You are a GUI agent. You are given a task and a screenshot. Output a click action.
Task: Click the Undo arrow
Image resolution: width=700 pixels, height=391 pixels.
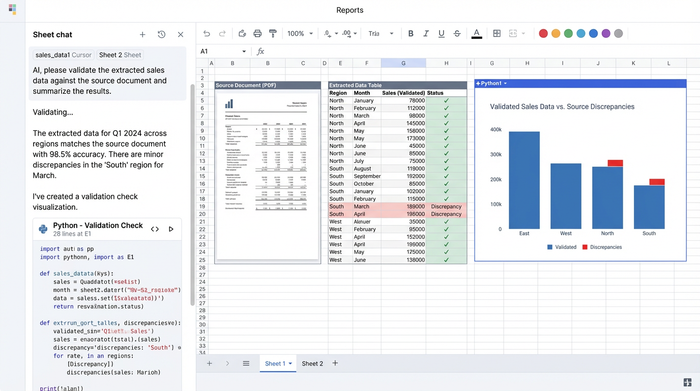point(206,33)
